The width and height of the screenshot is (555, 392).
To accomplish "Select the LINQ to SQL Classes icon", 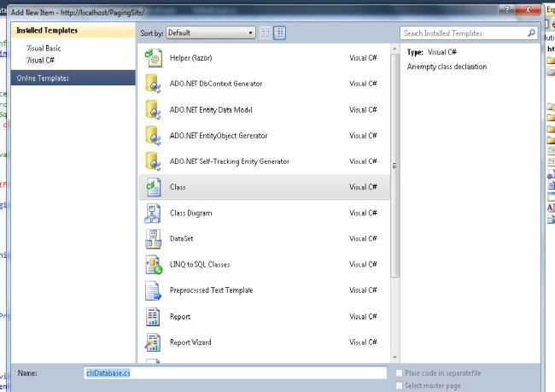I will [153, 265].
